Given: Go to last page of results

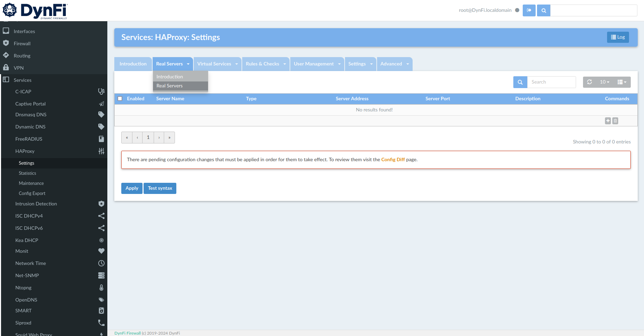Looking at the screenshot, I should (169, 138).
